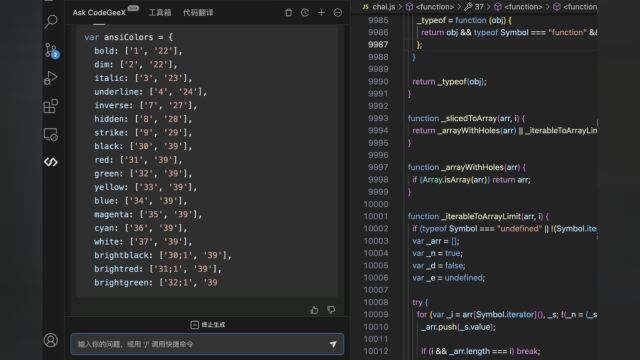
Task: Click function _arrayWithHoles definition line
Action: (467, 167)
